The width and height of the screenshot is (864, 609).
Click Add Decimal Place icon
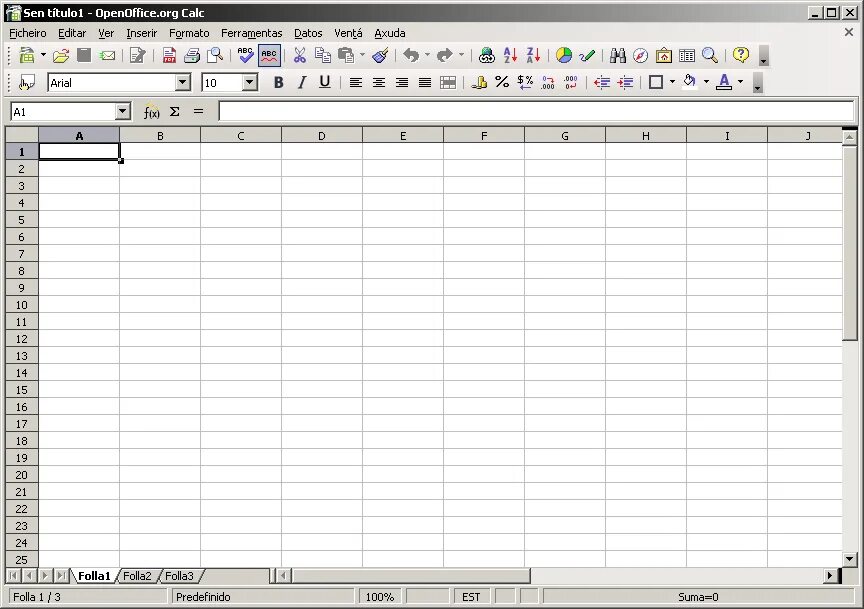tap(548, 83)
